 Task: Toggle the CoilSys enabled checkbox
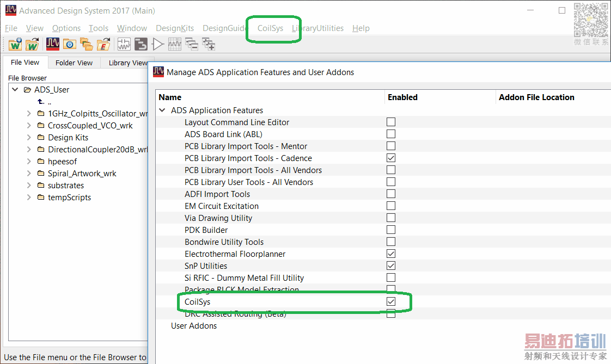391,301
